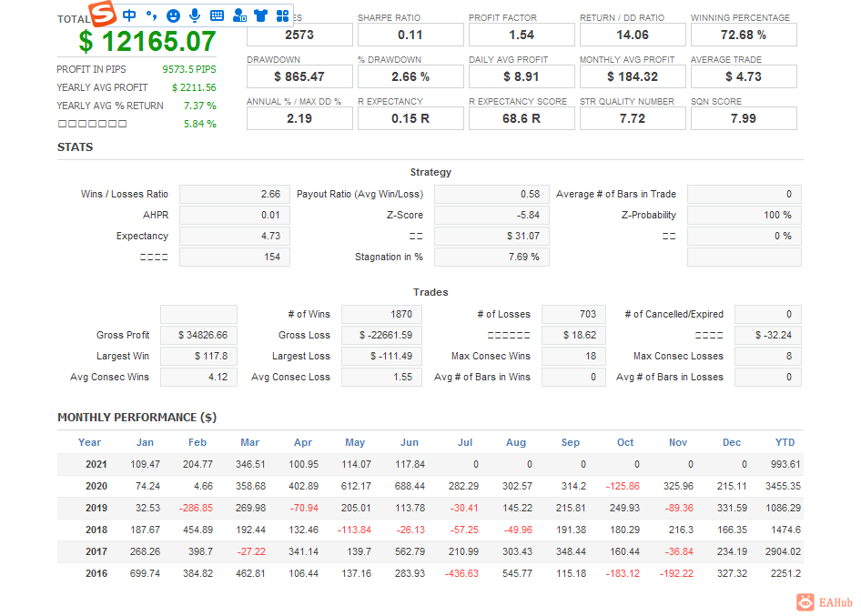Click the Return / DD Ratio value 14.06

click(633, 35)
